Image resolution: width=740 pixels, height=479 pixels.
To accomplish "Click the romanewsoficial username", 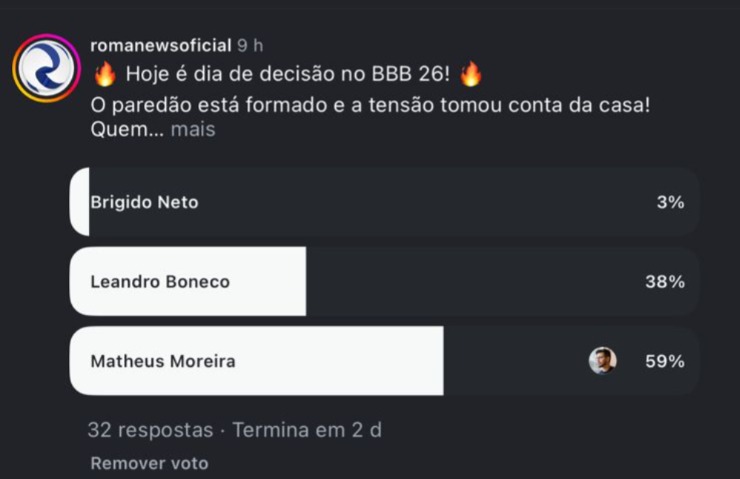I will pos(160,46).
